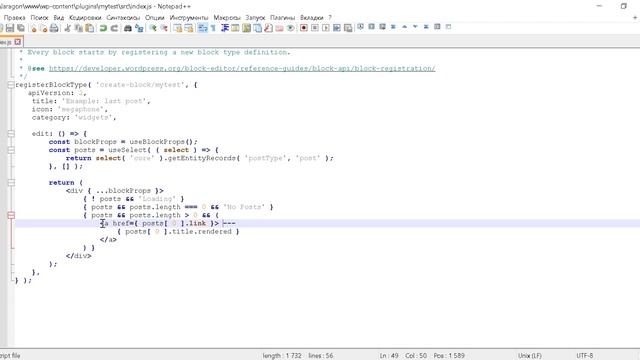Click the Play macro icon
Image resolution: width=640 pixels, height=360 pixels.
[x=326, y=28]
